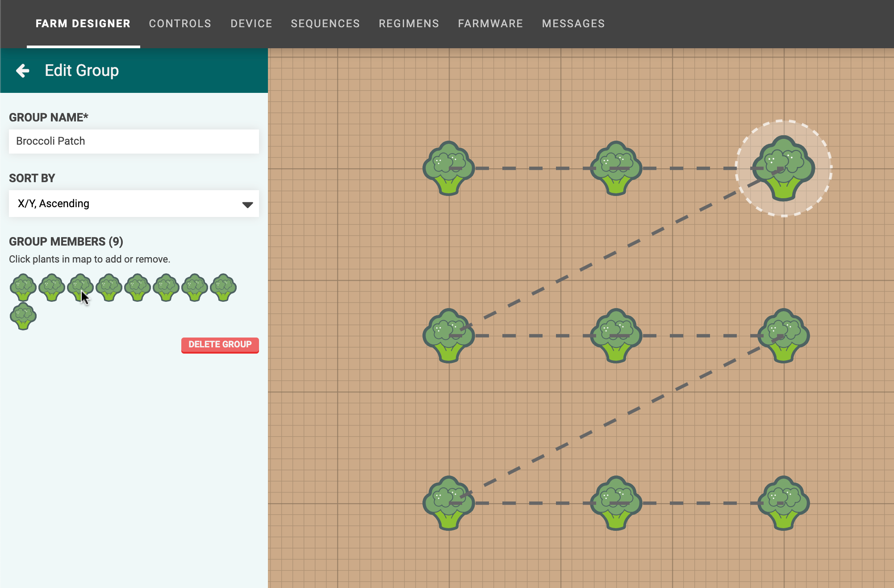Click the back arrow beside Edit Group

tap(22, 71)
